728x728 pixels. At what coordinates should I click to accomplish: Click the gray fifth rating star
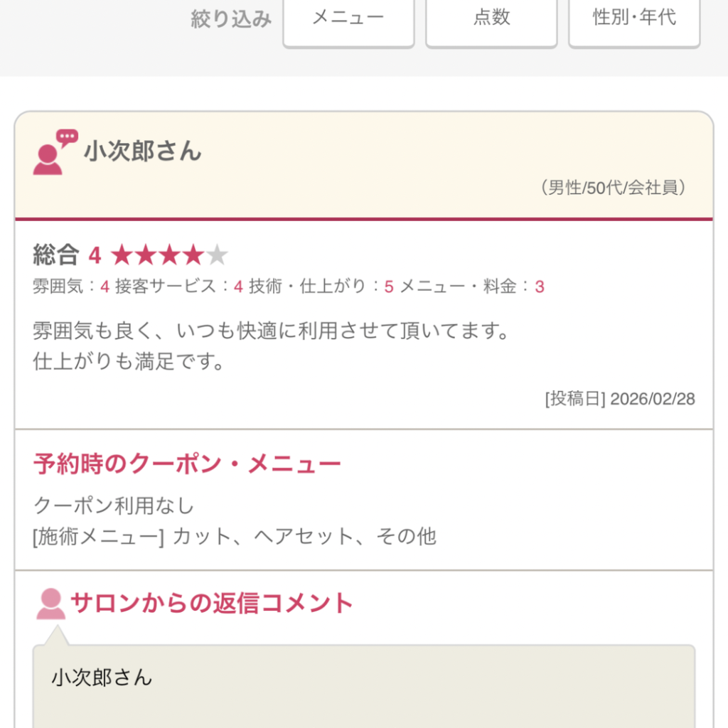point(216,255)
